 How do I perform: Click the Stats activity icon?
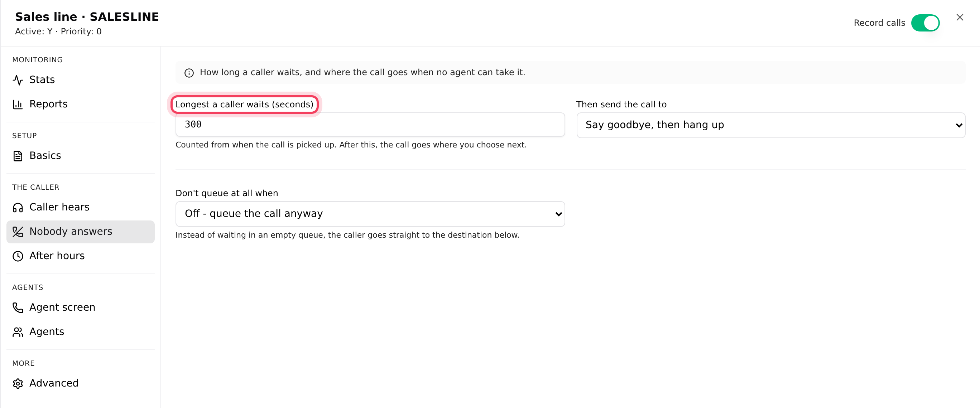(x=18, y=80)
